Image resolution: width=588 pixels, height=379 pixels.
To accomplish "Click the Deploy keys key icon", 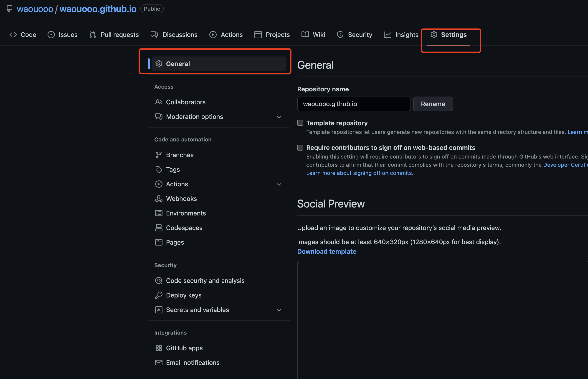I will coord(159,295).
